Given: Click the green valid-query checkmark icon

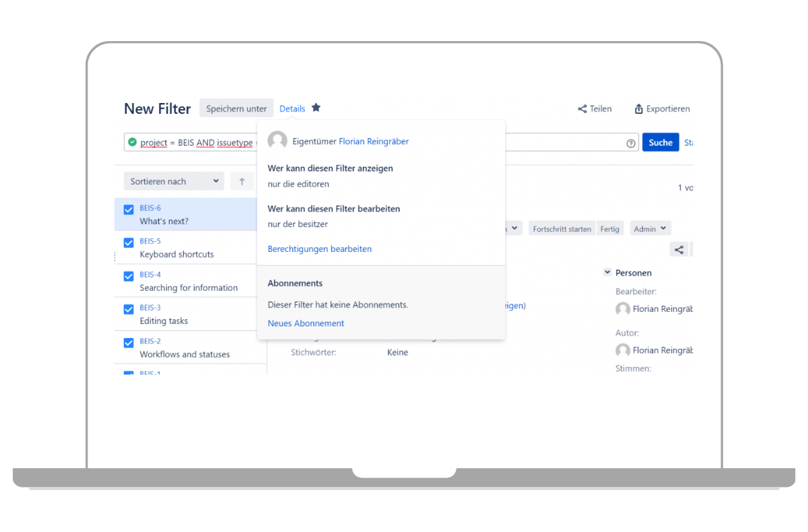Looking at the screenshot, I should [x=132, y=142].
